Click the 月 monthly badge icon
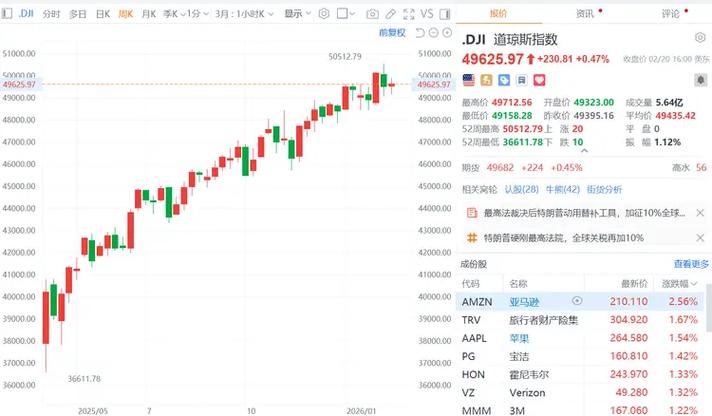This screenshot has height=416, width=712. [522, 80]
